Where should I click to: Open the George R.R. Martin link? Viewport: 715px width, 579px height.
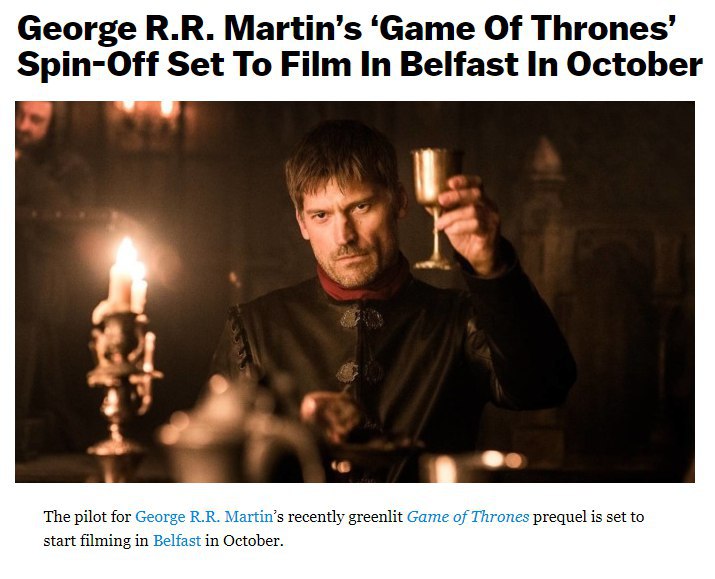[204, 517]
